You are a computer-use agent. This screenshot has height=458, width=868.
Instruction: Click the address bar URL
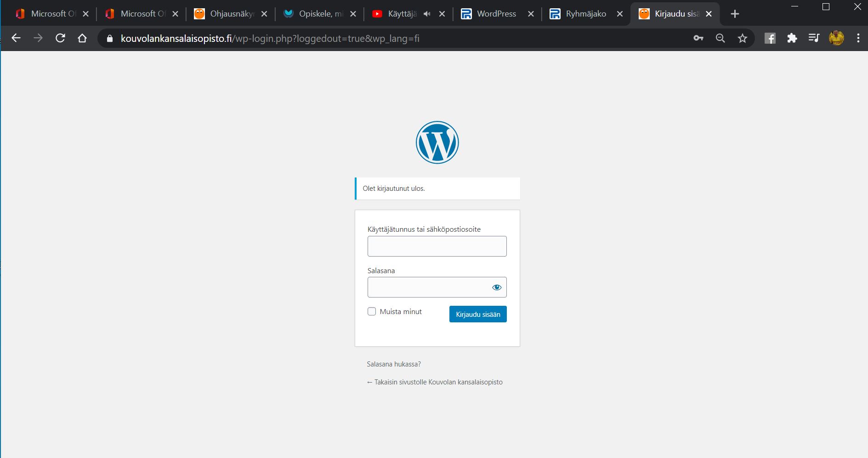(x=270, y=39)
